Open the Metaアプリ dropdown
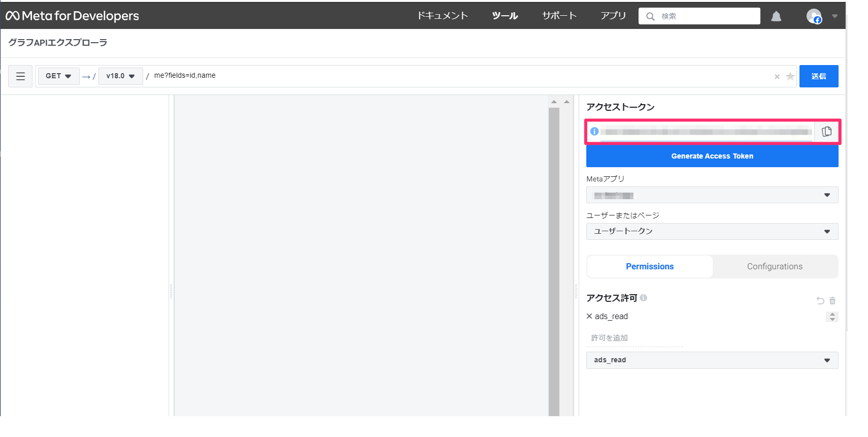Viewport: 868px width, 437px height. tap(712, 195)
